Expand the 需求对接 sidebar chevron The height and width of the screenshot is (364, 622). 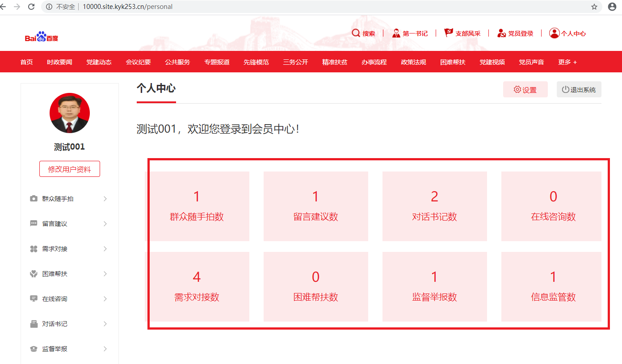pos(105,249)
